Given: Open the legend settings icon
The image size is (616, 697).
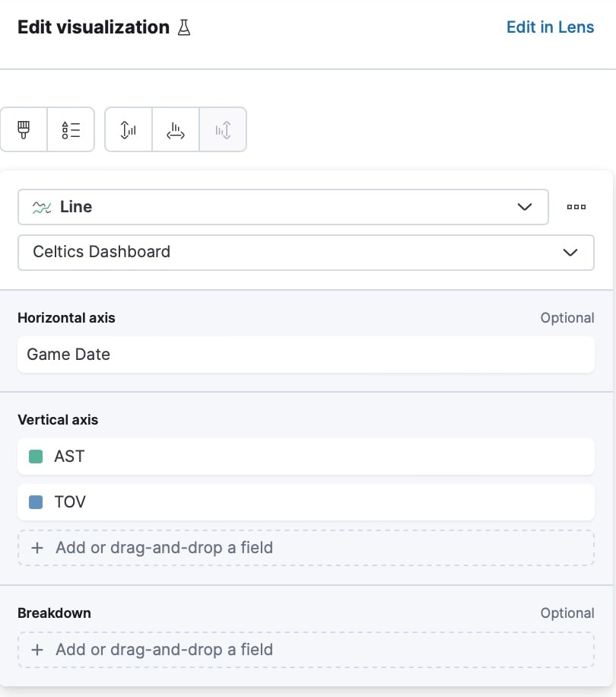Looking at the screenshot, I should pyautogui.click(x=71, y=129).
